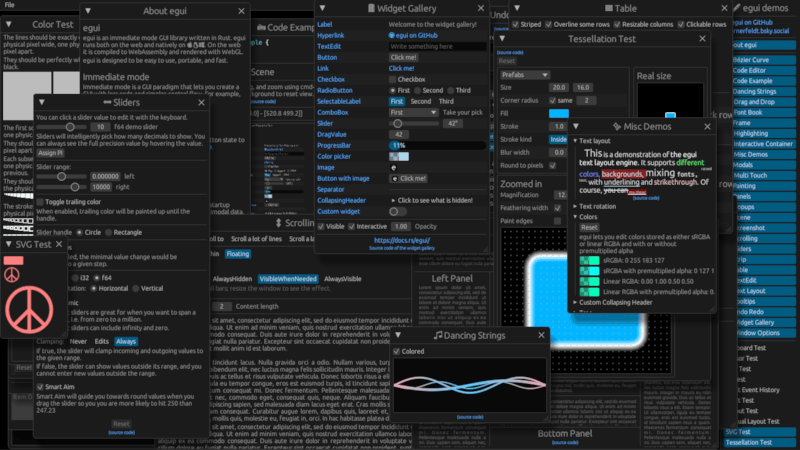800x450 pixels.
Task: Click the image icon in Widget Gallery
Action: click(394, 167)
